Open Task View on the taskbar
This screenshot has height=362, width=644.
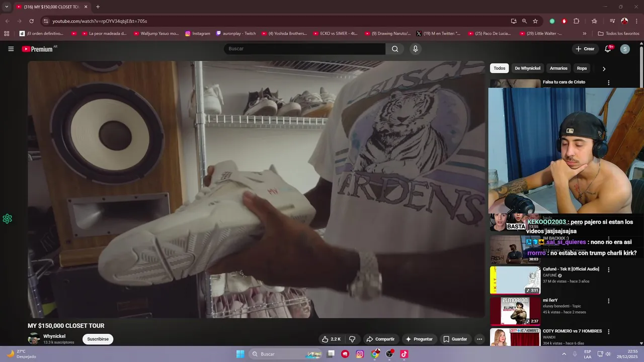point(331,354)
